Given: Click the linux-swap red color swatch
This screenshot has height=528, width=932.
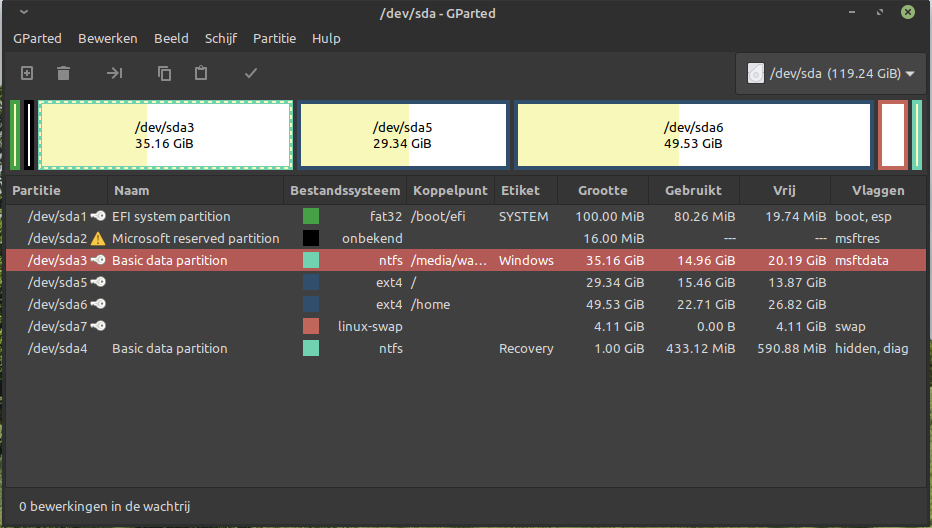Looking at the screenshot, I should 311,327.
